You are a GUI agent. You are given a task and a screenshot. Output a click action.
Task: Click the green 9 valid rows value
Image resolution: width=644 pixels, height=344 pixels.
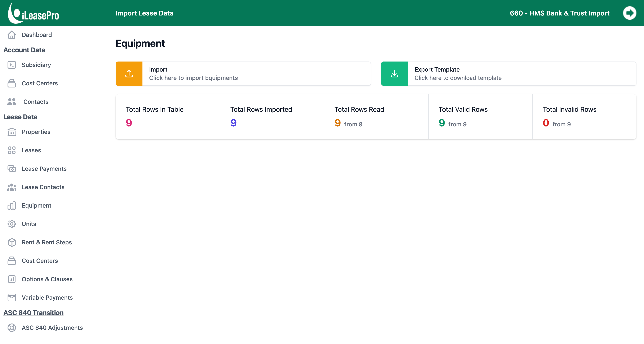point(442,123)
